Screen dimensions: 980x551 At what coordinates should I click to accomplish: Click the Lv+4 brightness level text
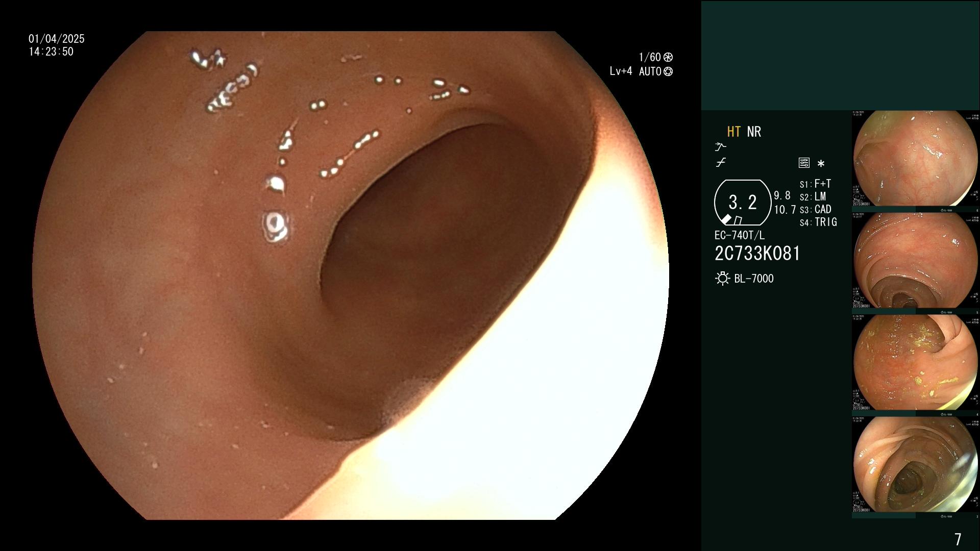pos(621,71)
